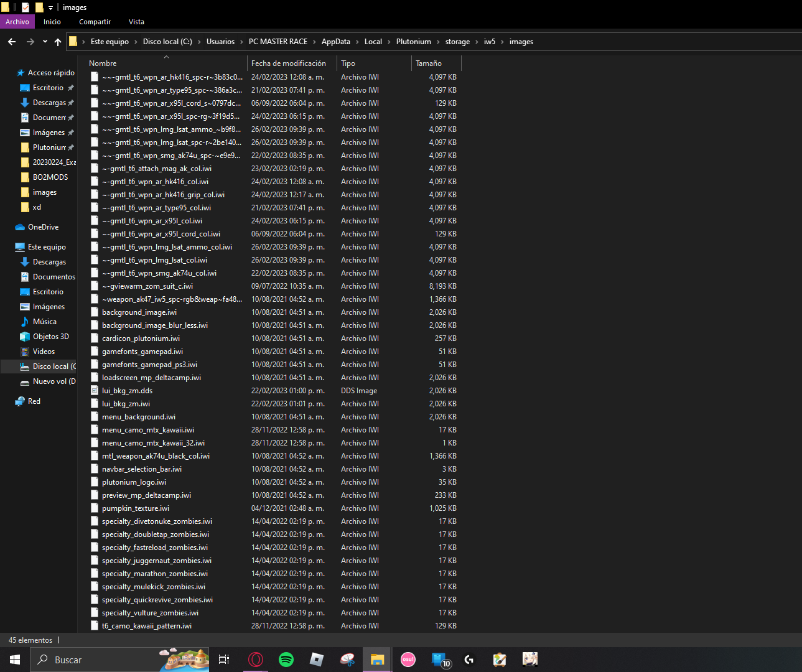This screenshot has height=672, width=802.
Task: Expand chevron after Local in breadcrumb
Action: click(389, 42)
